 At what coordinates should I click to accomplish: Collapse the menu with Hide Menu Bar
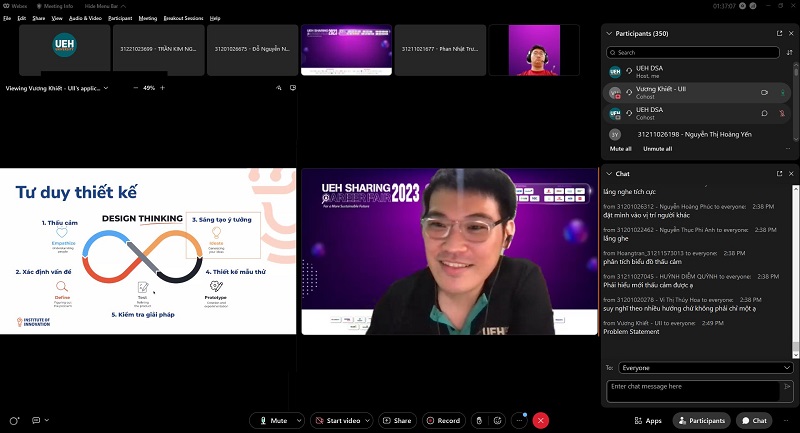coord(105,6)
